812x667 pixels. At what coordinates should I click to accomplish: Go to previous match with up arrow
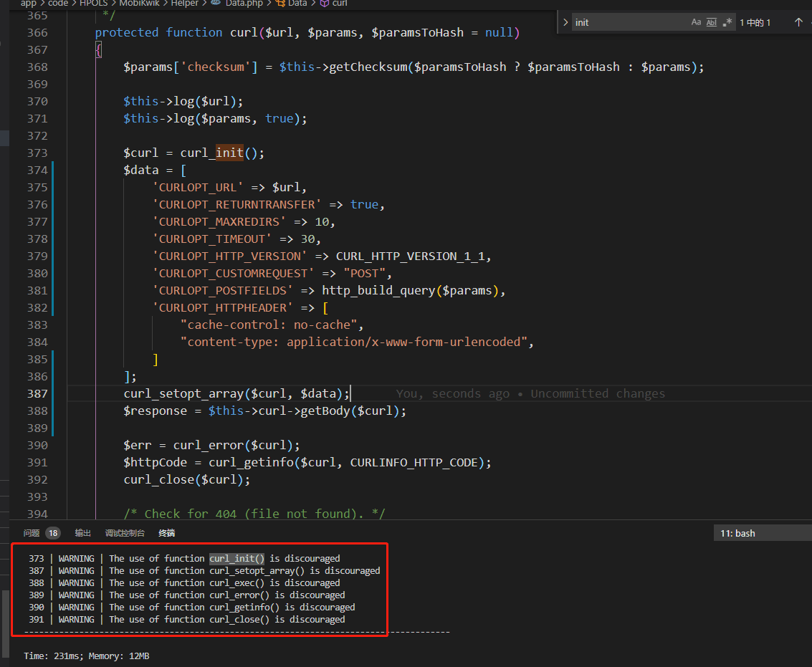coord(798,22)
